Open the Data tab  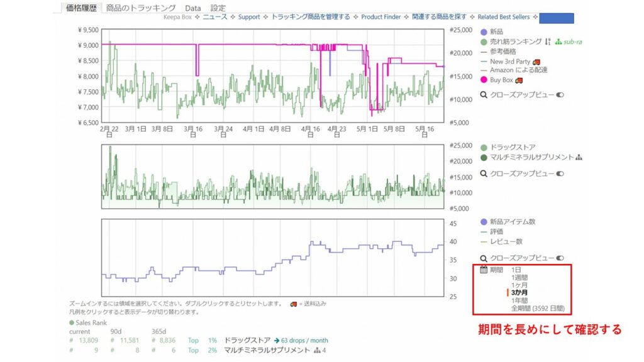[193, 8]
